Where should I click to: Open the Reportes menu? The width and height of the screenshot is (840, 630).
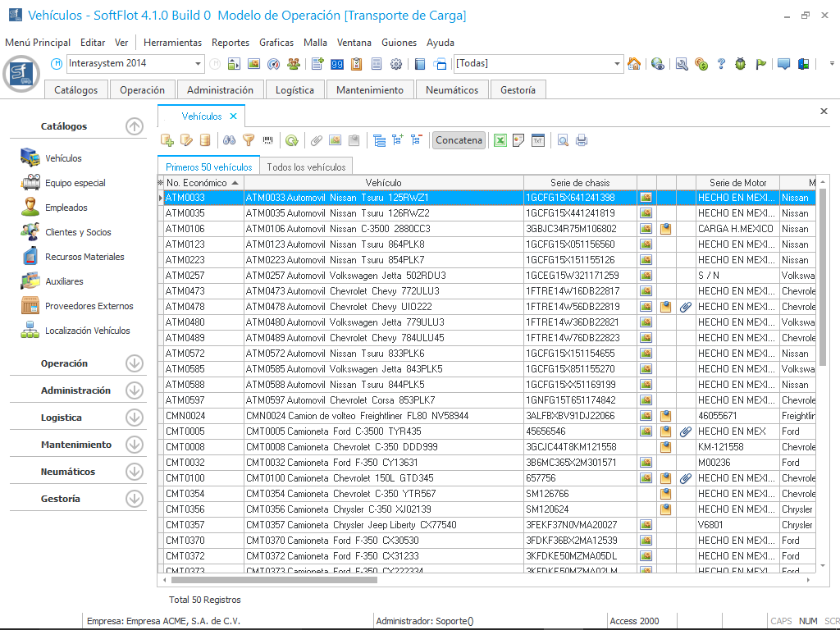click(231, 43)
